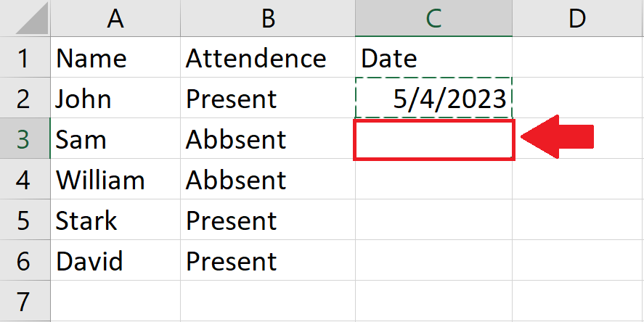The height and width of the screenshot is (322, 644).
Task: Click Stark's Present attendance cell
Action: pyautogui.click(x=268, y=220)
